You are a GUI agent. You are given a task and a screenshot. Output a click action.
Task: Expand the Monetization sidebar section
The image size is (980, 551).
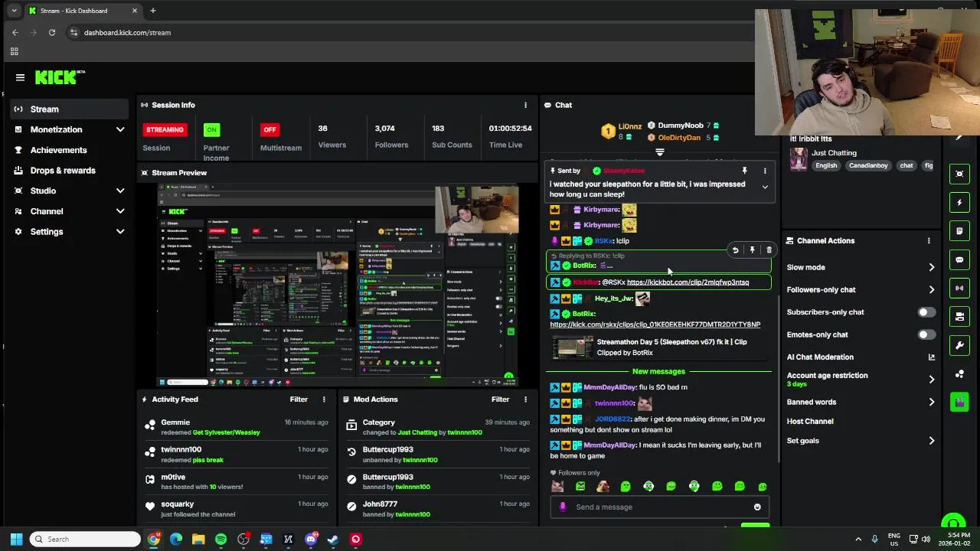pos(120,130)
